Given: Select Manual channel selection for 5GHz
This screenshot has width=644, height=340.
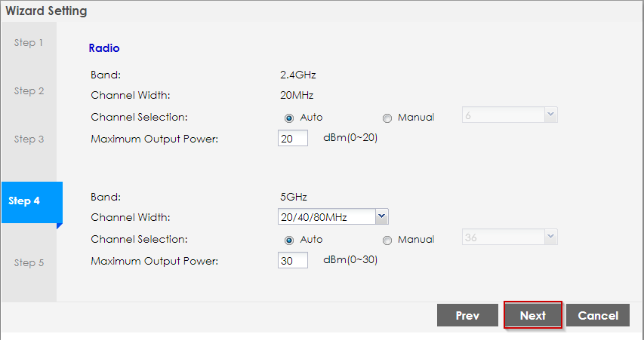Looking at the screenshot, I should point(388,240).
